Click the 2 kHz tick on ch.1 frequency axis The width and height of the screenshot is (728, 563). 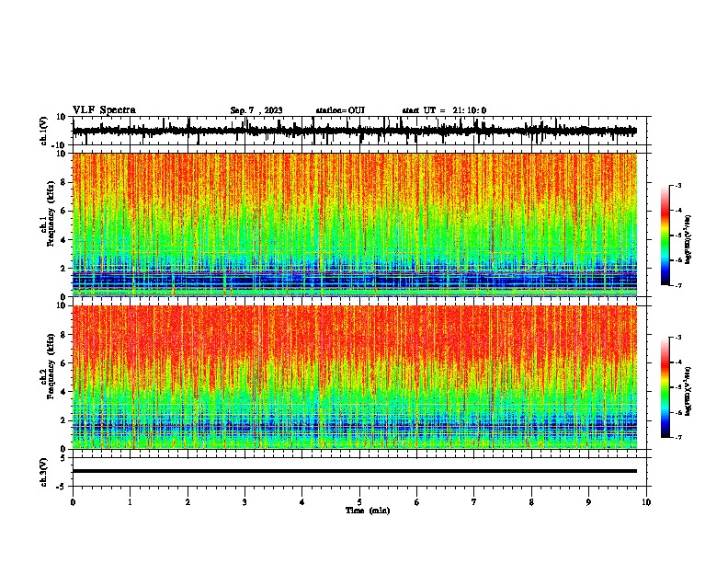click(63, 268)
